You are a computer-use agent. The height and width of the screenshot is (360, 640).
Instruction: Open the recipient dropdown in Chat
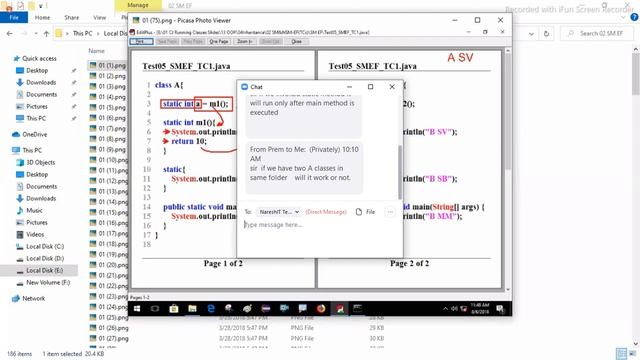(x=279, y=212)
